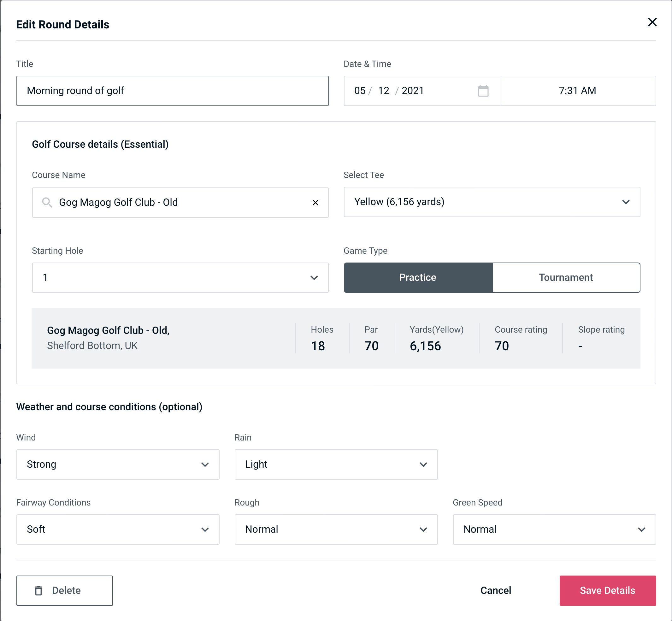
Task: Select the Rough normal dropdown option
Action: 336,529
